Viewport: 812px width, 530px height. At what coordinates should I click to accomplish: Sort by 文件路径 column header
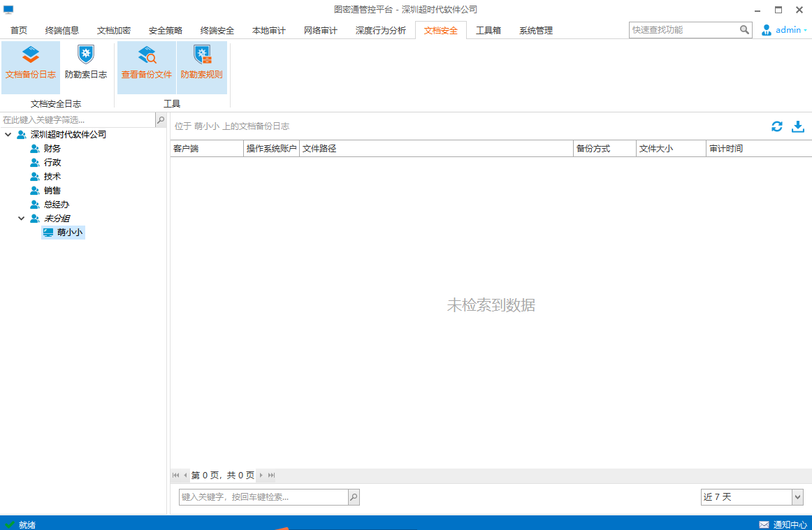tap(436, 149)
